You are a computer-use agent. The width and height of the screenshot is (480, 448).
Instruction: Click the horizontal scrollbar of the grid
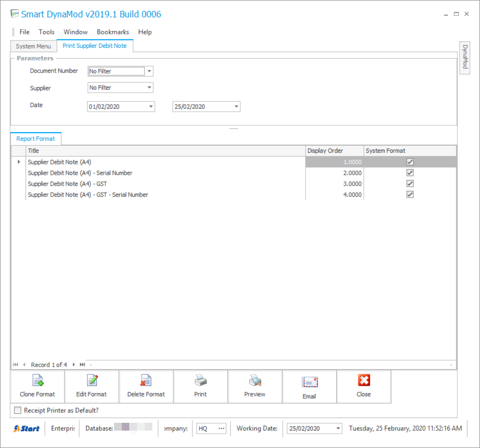(x=271, y=364)
